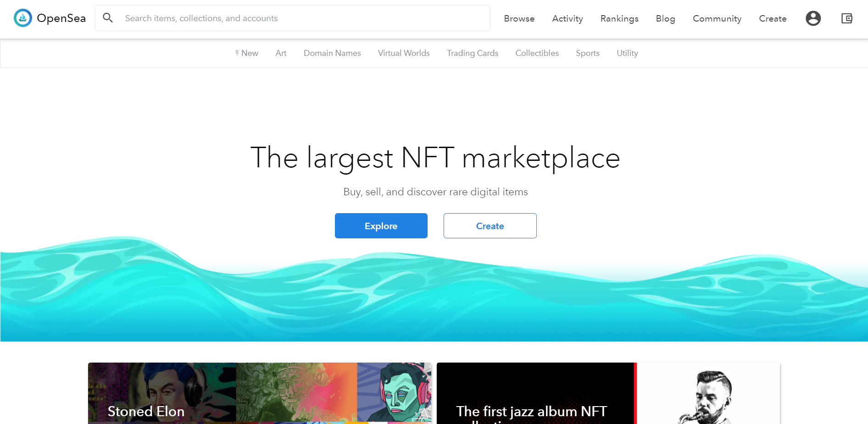Screen dimensions: 868x424
Task: Click the blue Explore button
Action: pyautogui.click(x=381, y=226)
